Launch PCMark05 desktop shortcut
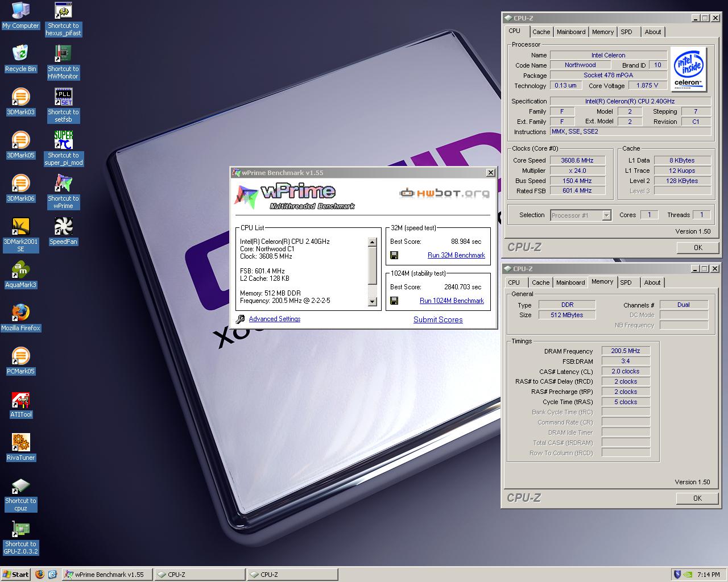The width and height of the screenshot is (728, 582). coord(20,361)
